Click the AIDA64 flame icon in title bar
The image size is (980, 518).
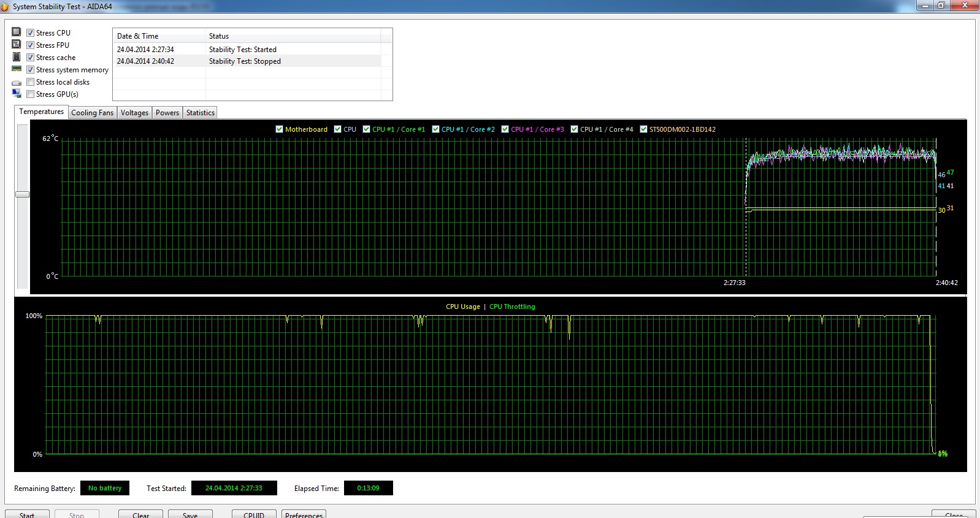tap(5, 7)
